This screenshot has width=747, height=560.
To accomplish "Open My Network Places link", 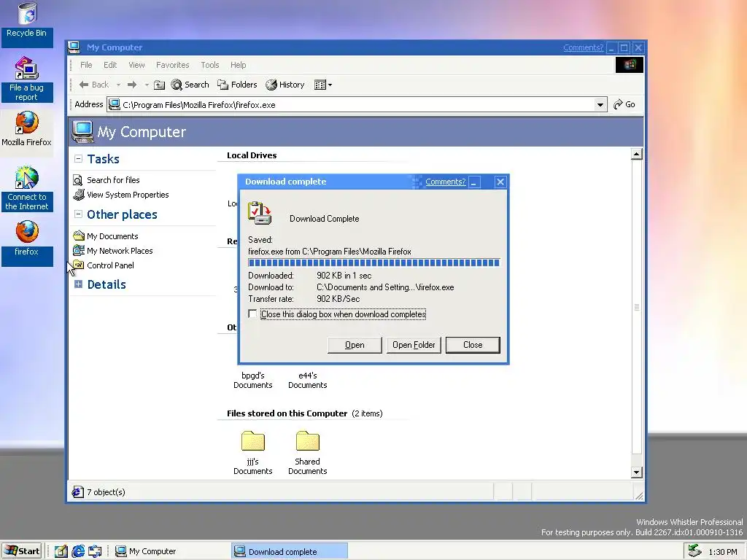I will click(x=120, y=251).
